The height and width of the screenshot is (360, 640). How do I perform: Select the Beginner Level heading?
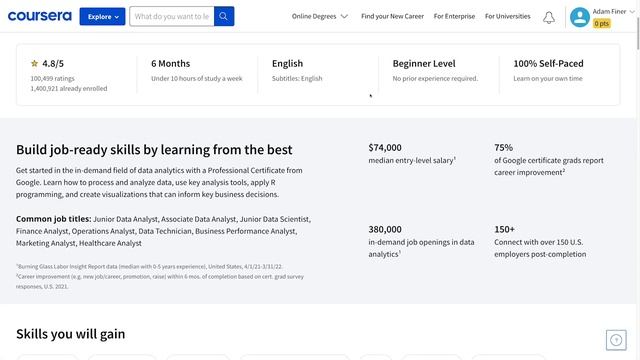pyautogui.click(x=424, y=63)
